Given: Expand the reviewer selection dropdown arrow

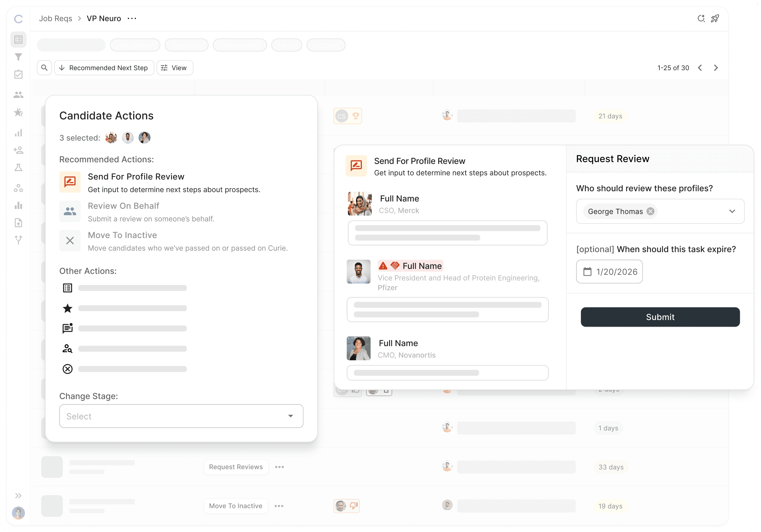Looking at the screenshot, I should (x=732, y=211).
